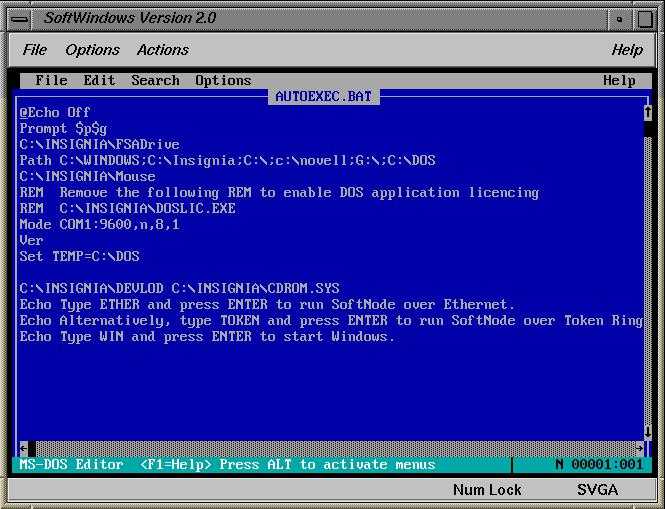Click the '@Echo Off' line

[55, 112]
